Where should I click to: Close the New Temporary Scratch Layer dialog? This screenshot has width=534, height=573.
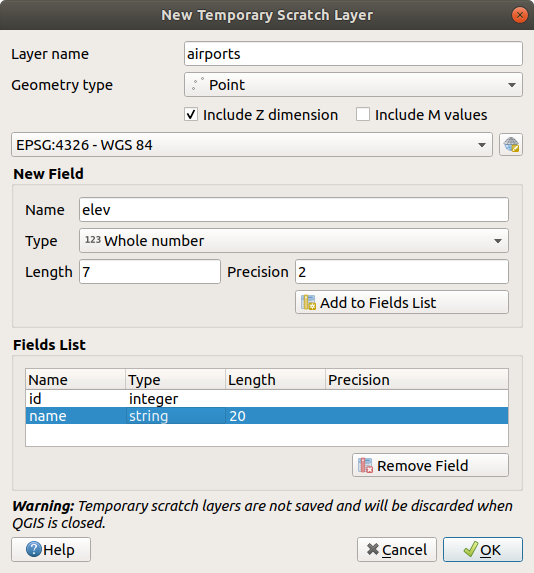(x=519, y=15)
